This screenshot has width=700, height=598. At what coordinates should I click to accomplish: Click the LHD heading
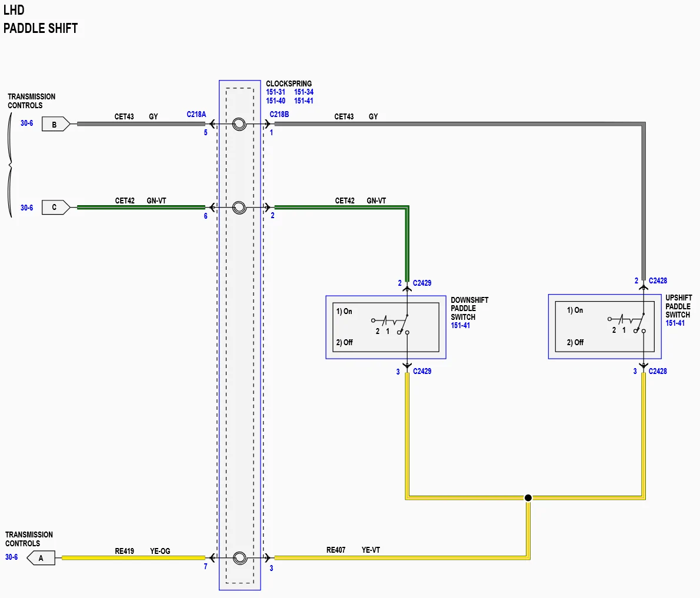[x=14, y=10]
